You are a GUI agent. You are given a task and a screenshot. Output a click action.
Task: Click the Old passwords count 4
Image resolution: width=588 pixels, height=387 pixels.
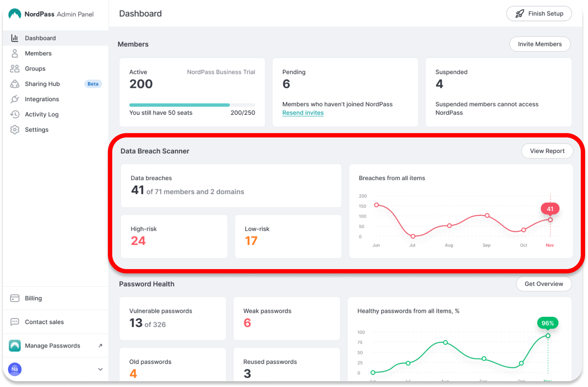pos(133,374)
